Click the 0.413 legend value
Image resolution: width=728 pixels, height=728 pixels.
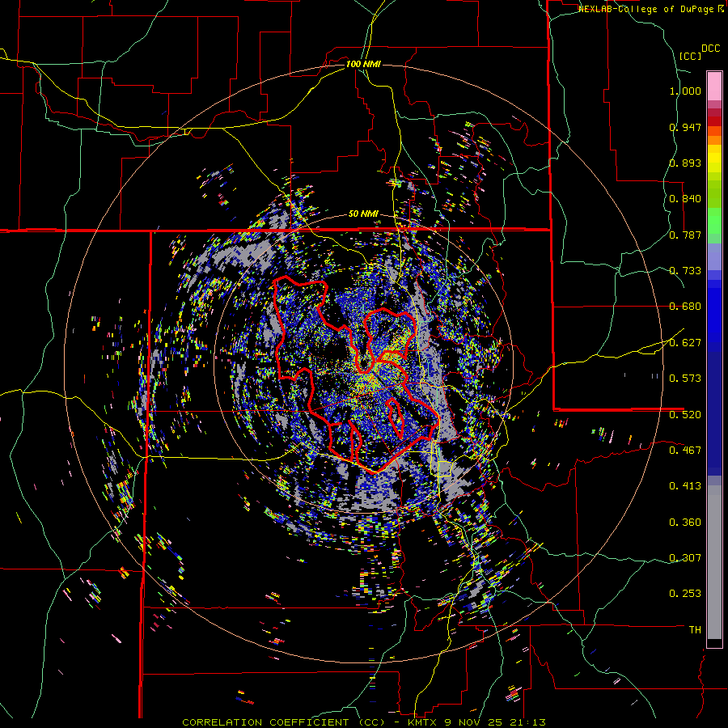(685, 486)
